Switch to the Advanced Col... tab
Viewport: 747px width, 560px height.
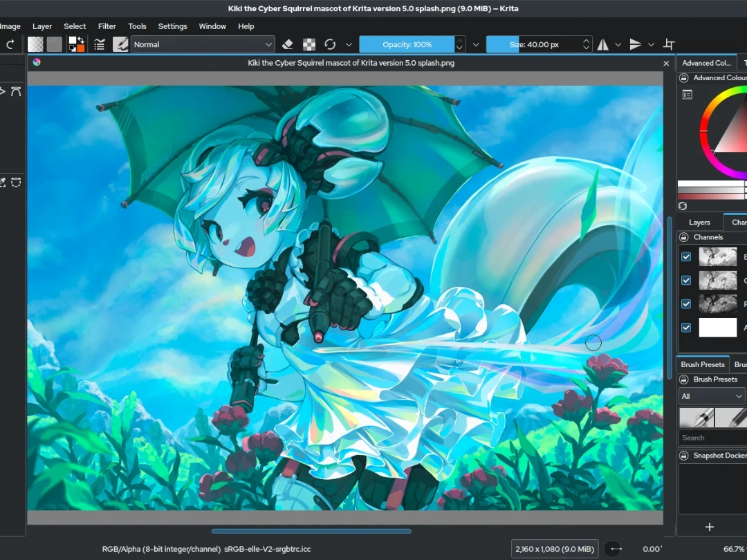point(706,63)
